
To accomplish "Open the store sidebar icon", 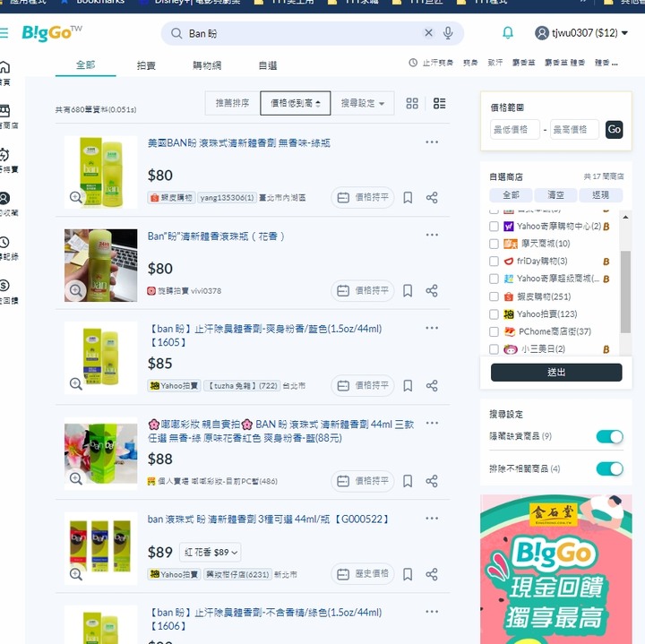I will click(x=5, y=111).
